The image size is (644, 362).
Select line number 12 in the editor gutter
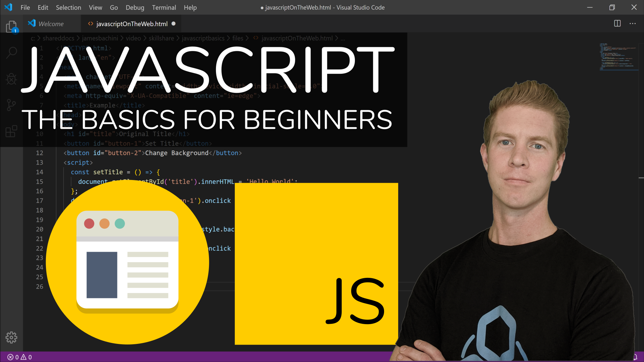40,153
